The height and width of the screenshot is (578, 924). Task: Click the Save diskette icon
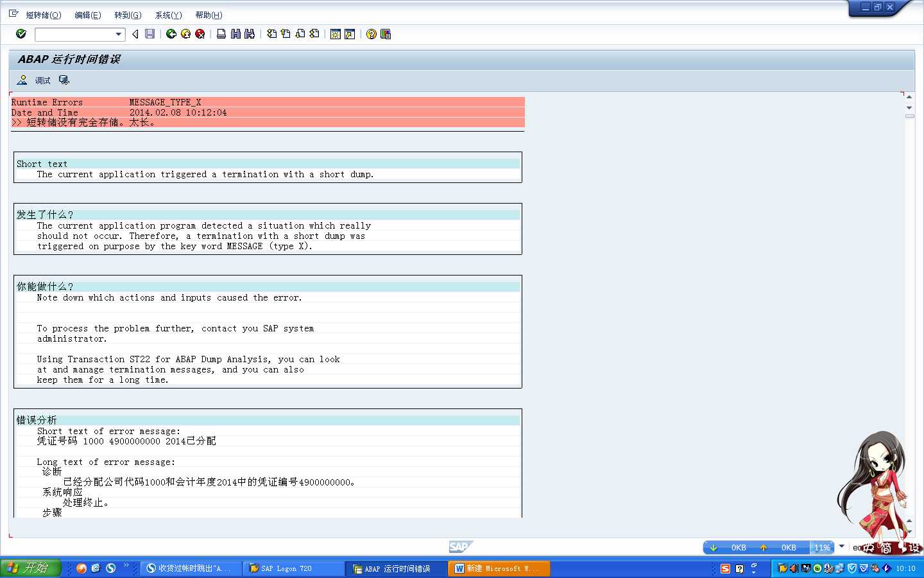(150, 34)
